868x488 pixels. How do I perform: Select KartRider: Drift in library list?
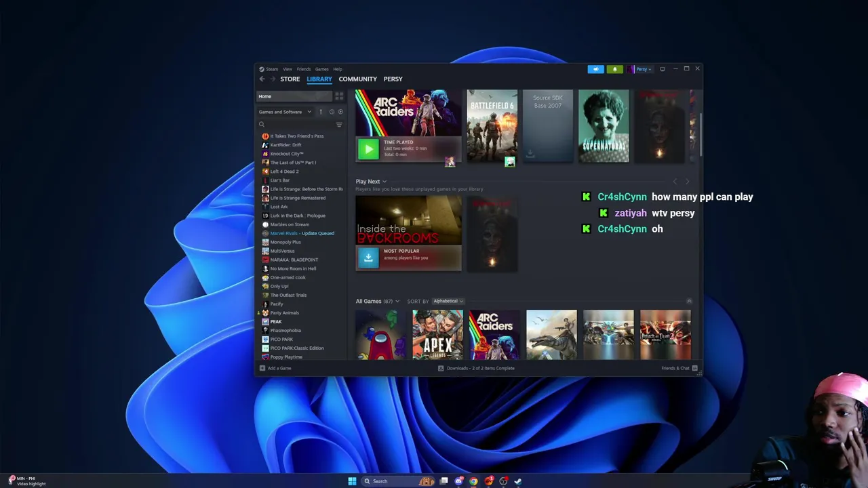click(x=285, y=145)
